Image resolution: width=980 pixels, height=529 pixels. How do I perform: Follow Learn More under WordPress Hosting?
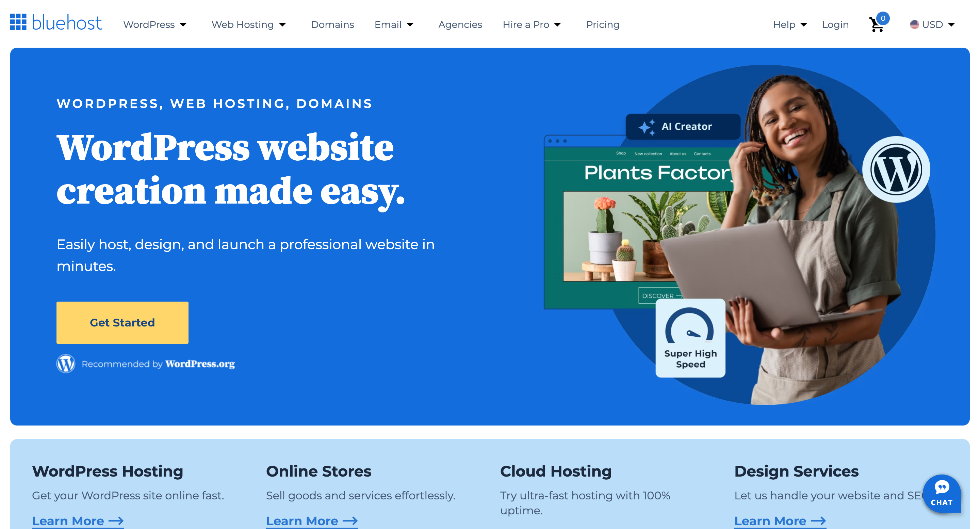click(78, 520)
